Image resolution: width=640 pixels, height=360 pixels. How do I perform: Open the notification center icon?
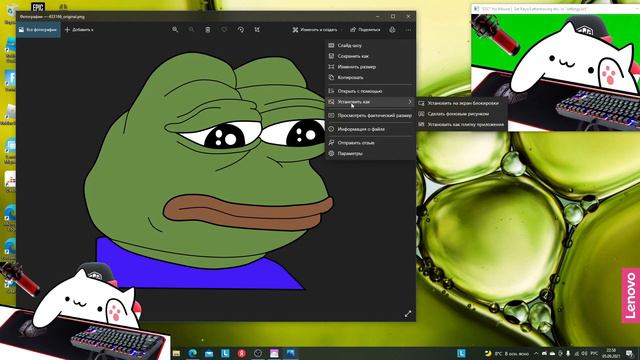[x=629, y=353]
